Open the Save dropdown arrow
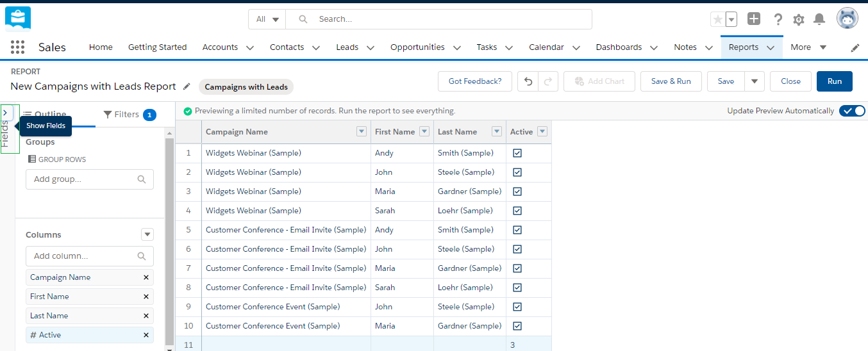 tap(754, 81)
